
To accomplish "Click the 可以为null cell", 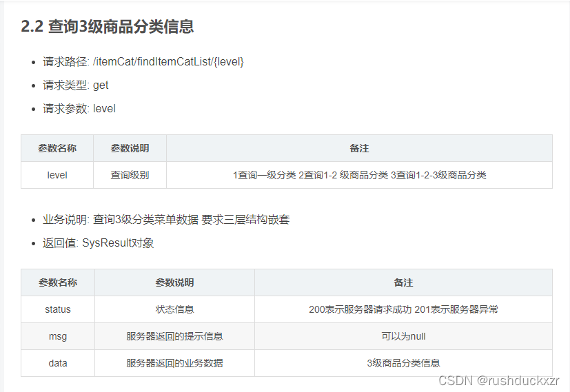I will pos(403,336).
